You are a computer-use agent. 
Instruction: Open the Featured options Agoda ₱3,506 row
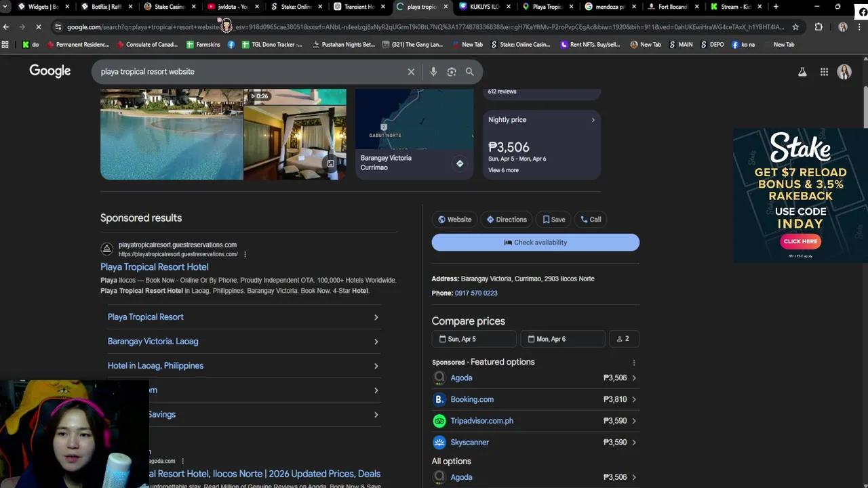click(x=535, y=378)
